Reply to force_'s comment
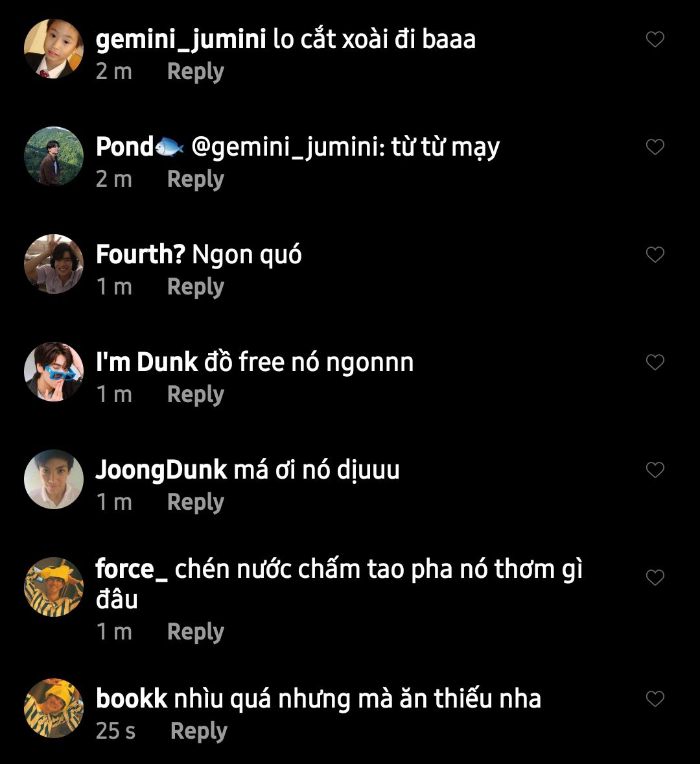 [196, 632]
